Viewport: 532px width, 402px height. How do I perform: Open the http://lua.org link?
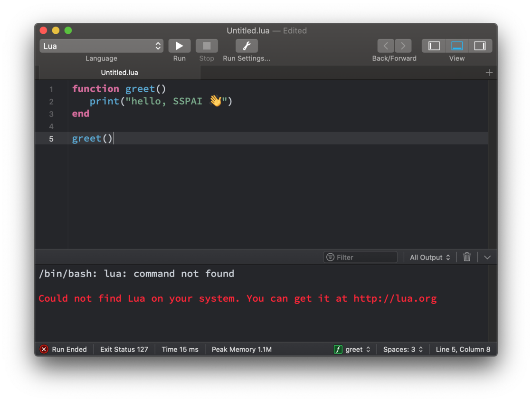pos(395,298)
